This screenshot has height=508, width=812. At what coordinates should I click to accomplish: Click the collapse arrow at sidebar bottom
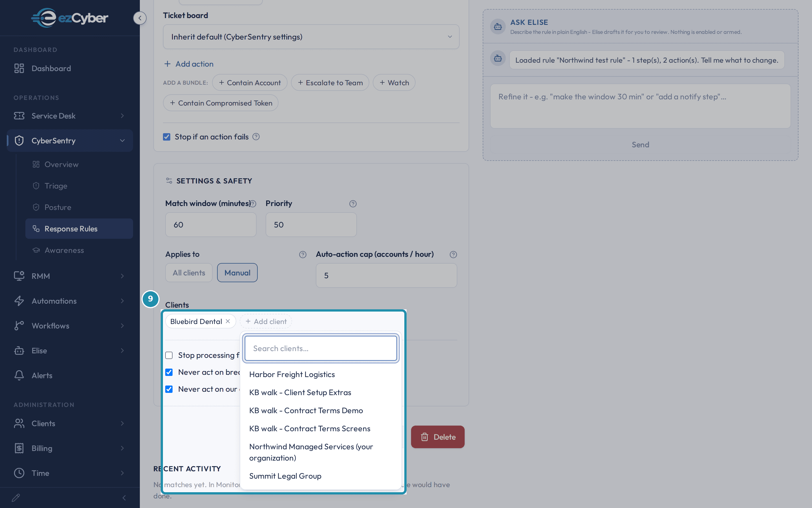pyautogui.click(x=124, y=498)
